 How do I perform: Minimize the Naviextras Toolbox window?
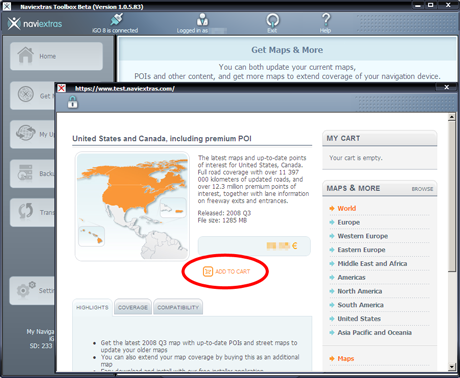coord(418,5)
